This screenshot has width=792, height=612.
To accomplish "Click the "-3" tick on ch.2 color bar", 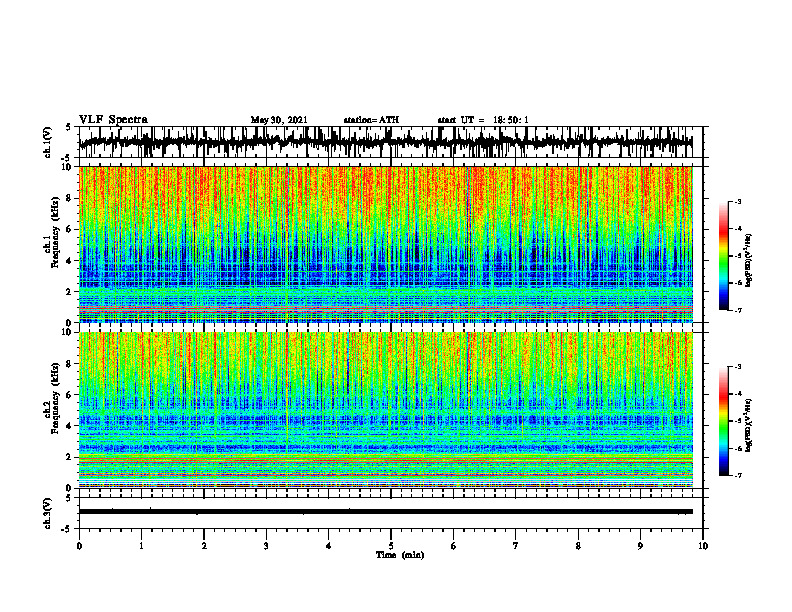I will click(x=738, y=367).
